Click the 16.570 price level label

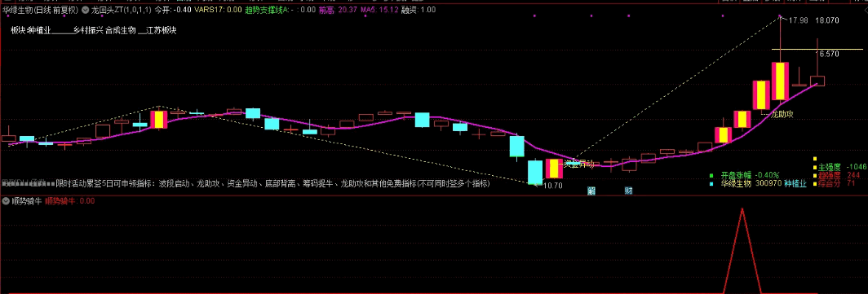pyautogui.click(x=829, y=54)
